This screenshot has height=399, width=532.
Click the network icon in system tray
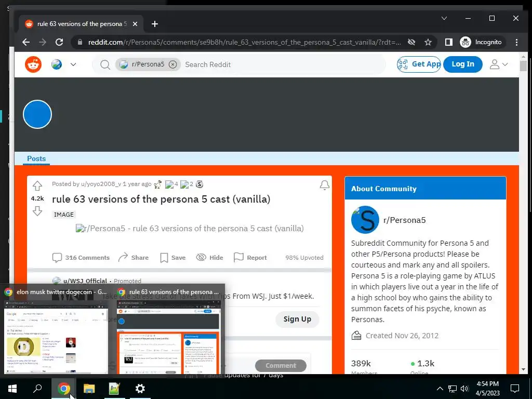pyautogui.click(x=452, y=389)
